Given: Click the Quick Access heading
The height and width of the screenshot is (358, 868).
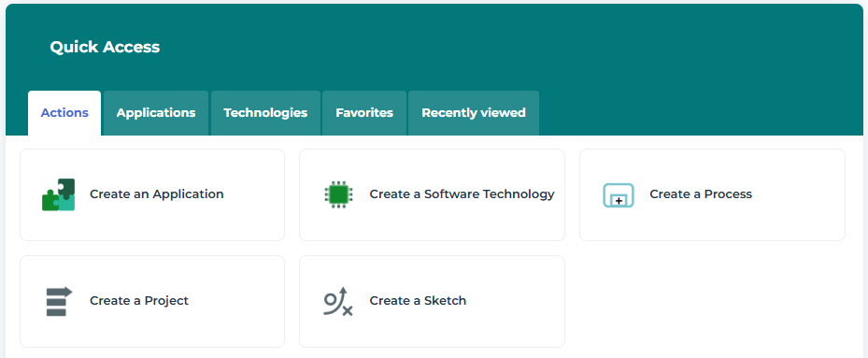Looking at the screenshot, I should (x=106, y=47).
